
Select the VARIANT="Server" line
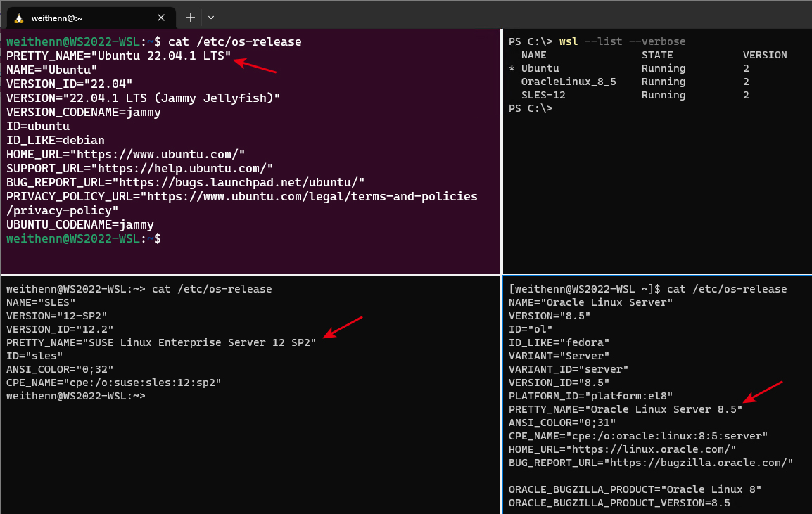point(559,356)
